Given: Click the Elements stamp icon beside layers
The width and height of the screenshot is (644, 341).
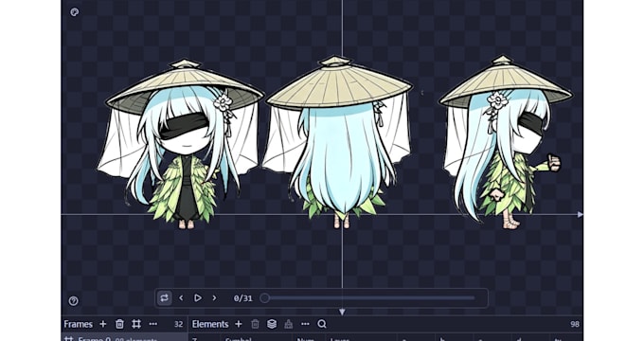Looking at the screenshot, I should coord(288,324).
